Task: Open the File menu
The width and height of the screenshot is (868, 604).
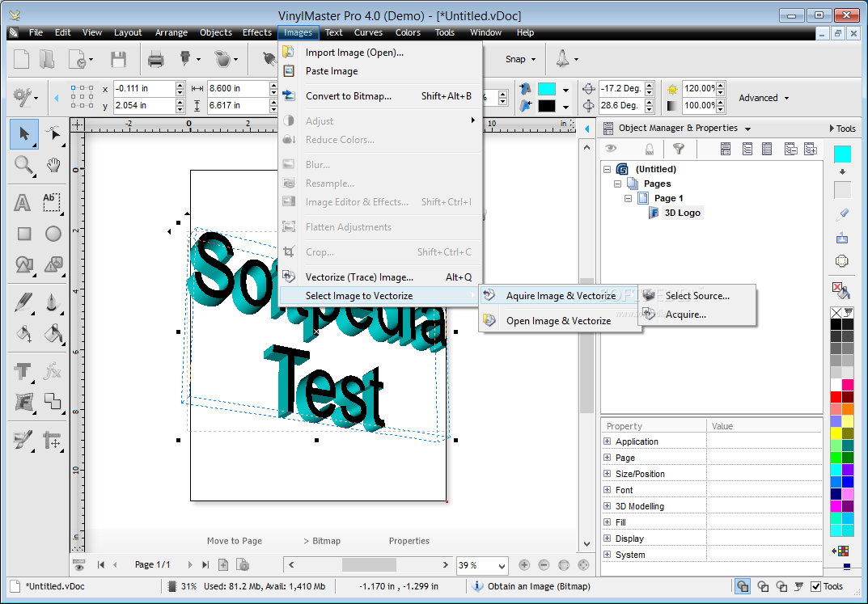Action: 36,32
